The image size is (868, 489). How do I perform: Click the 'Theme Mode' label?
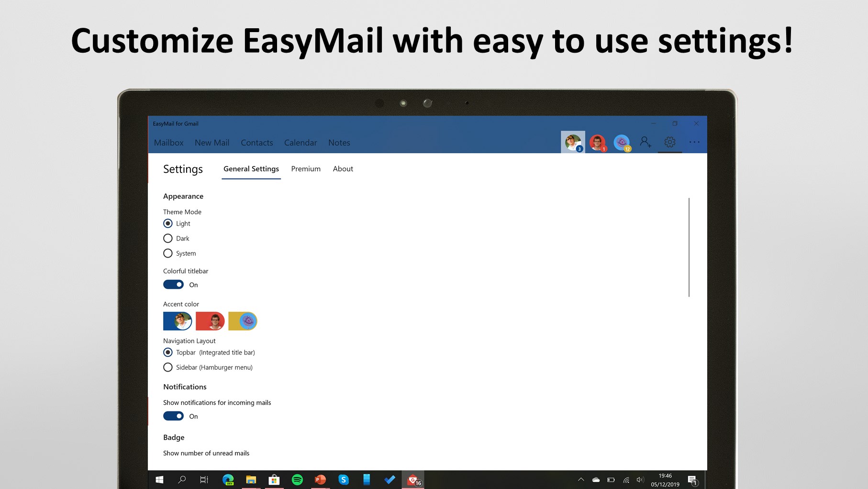182,212
